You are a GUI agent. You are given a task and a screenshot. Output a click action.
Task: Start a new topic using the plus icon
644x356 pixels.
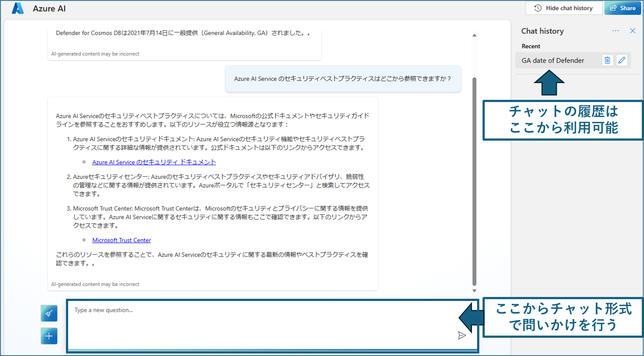[x=49, y=336]
